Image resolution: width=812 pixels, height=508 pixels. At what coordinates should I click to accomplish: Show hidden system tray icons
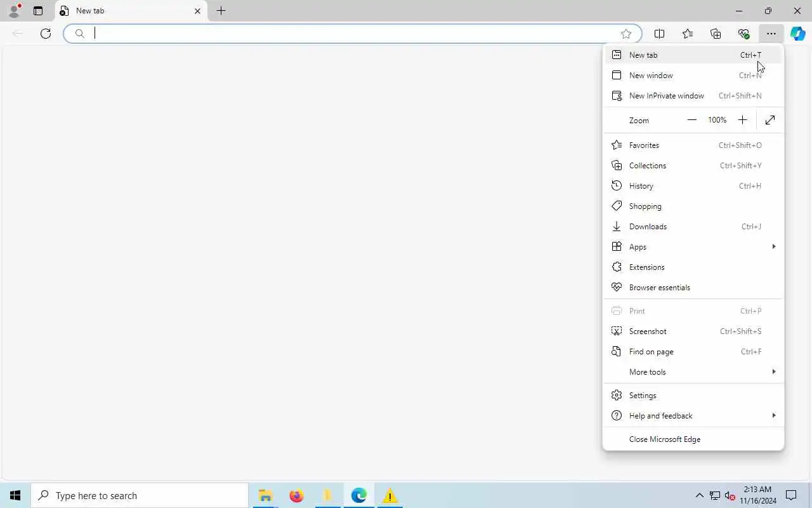coord(699,495)
